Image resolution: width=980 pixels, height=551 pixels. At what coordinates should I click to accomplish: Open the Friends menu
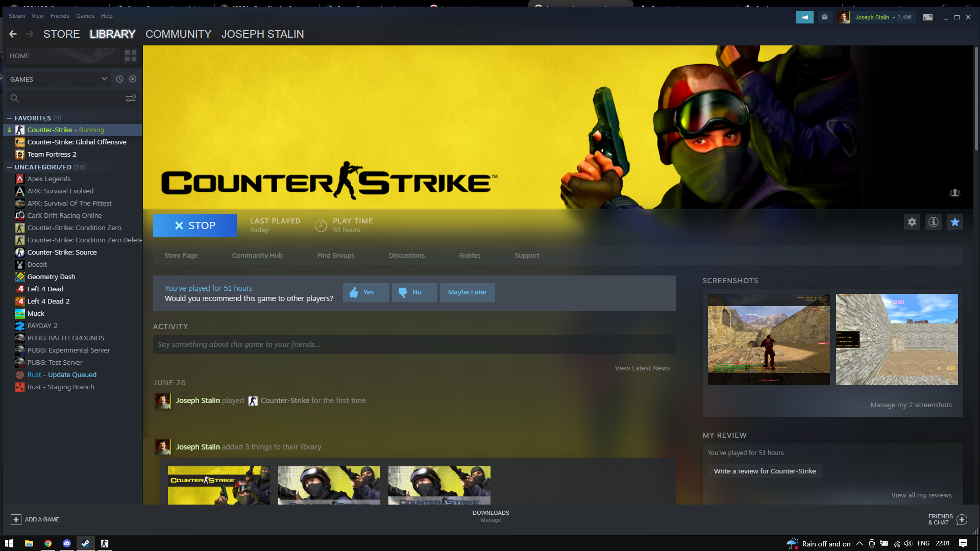pos(60,16)
